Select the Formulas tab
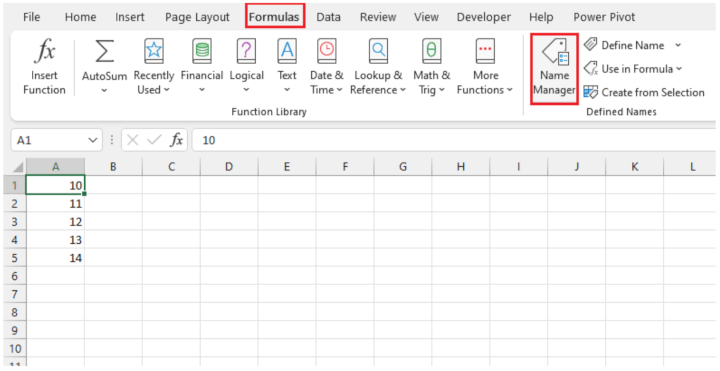Screen dimensions: 720x371 (274, 17)
